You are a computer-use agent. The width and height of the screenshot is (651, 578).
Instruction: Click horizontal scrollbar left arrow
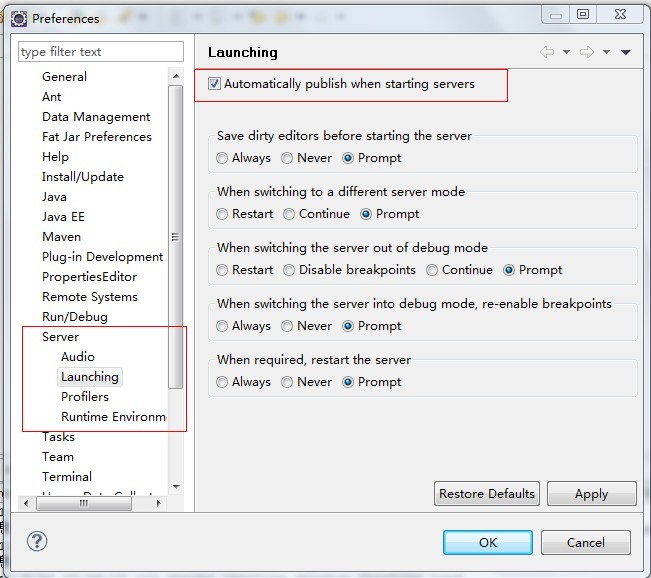pyautogui.click(x=26, y=503)
